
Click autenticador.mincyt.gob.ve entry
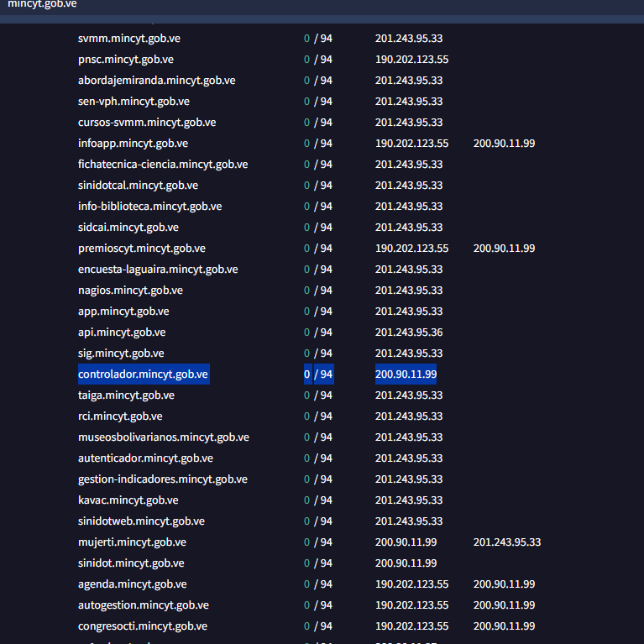(145, 457)
